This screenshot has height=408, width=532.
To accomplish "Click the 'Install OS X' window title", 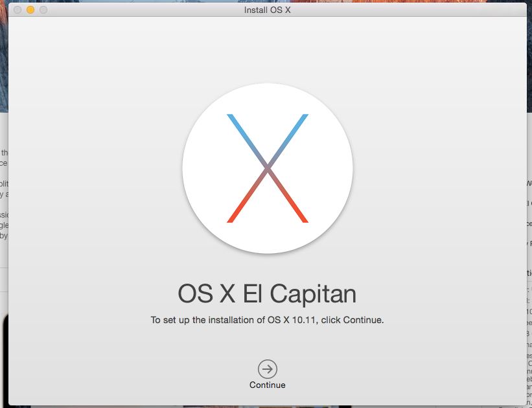I will tap(268, 10).
